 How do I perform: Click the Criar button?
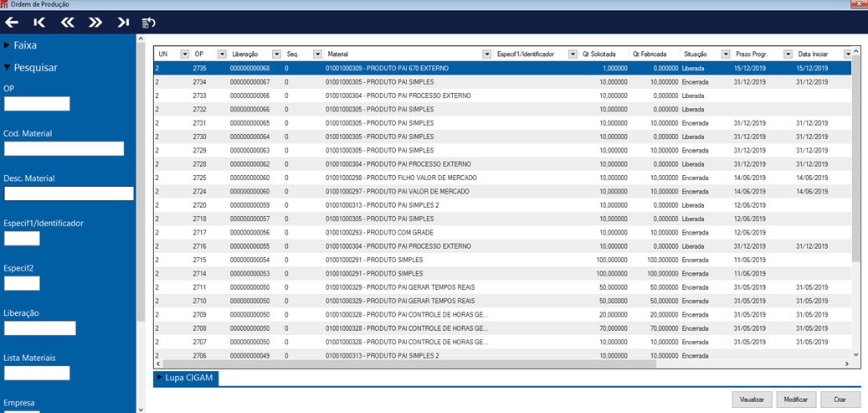841,399
